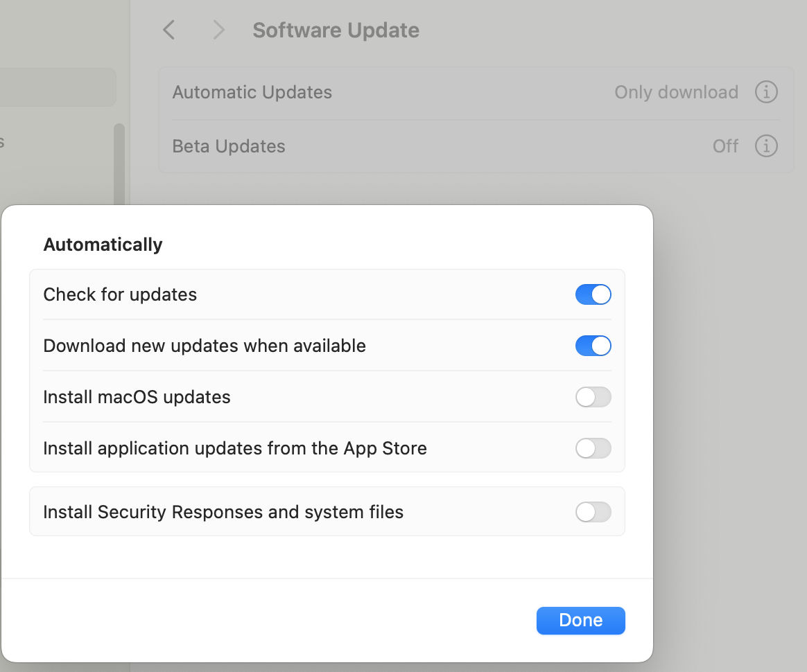Disable Download new updates when available switch
This screenshot has width=807, height=672.
click(x=593, y=346)
